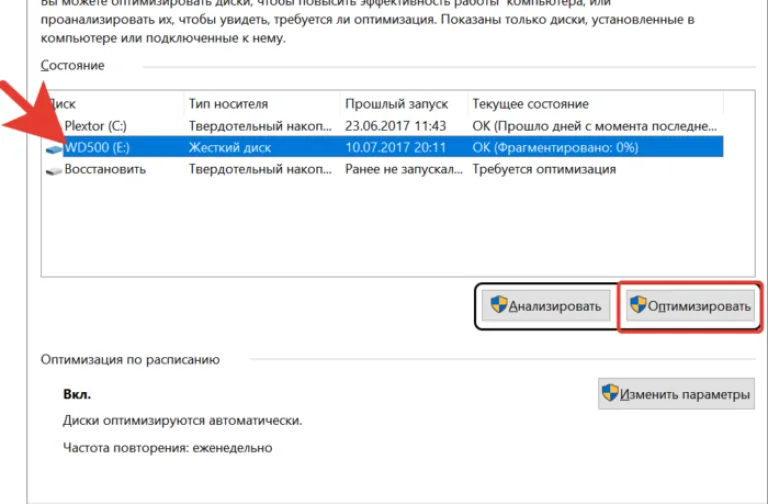Click the 23.06.2017 11:43 last run cell
The width and height of the screenshot is (768, 504).
[396, 126]
